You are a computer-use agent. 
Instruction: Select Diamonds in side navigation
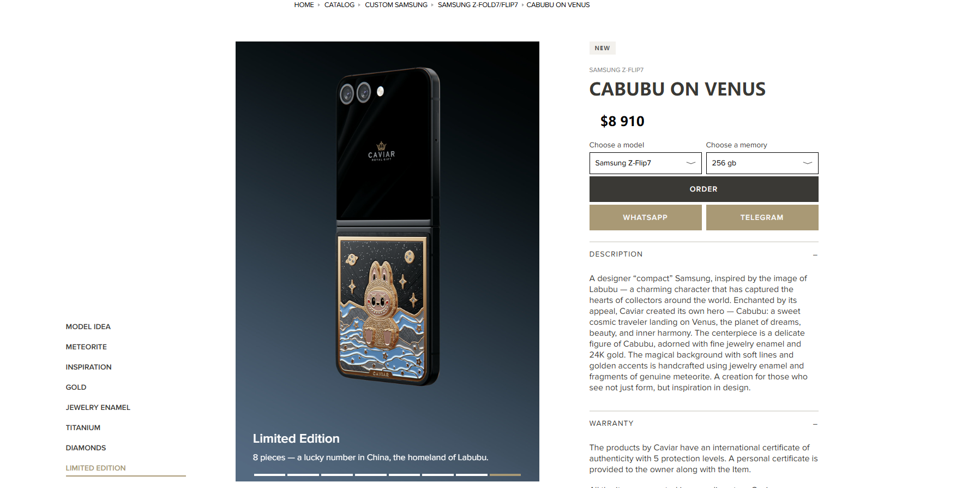pyautogui.click(x=86, y=448)
